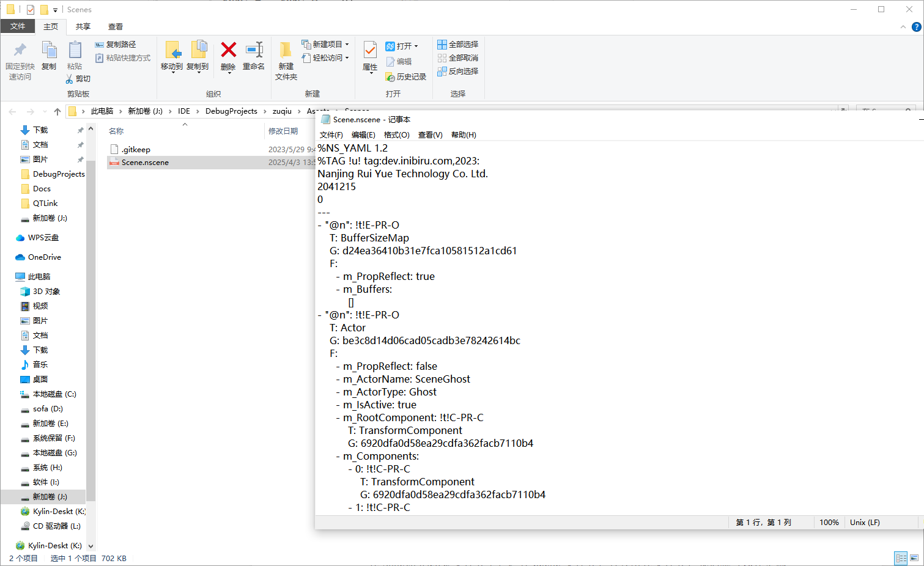The image size is (924, 566).
Task: Click the Help question mark icon
Action: [916, 27]
